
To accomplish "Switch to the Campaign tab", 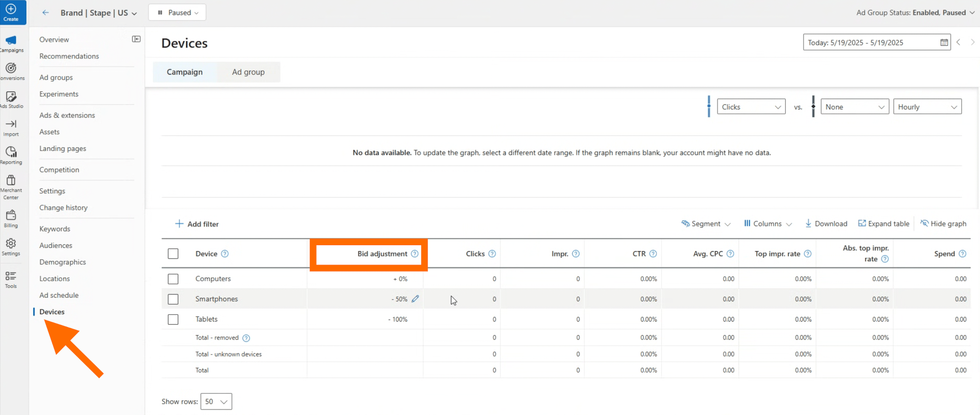I will pos(184,72).
